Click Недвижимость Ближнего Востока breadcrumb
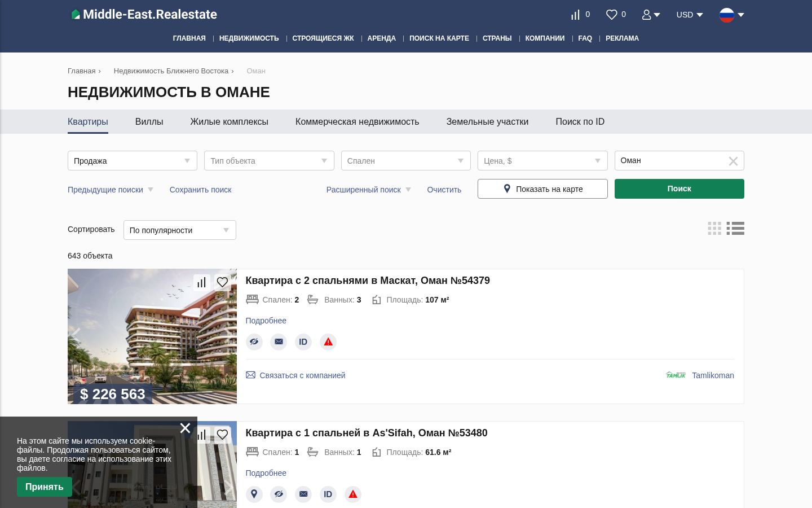This screenshot has height=508, width=812. [171, 71]
